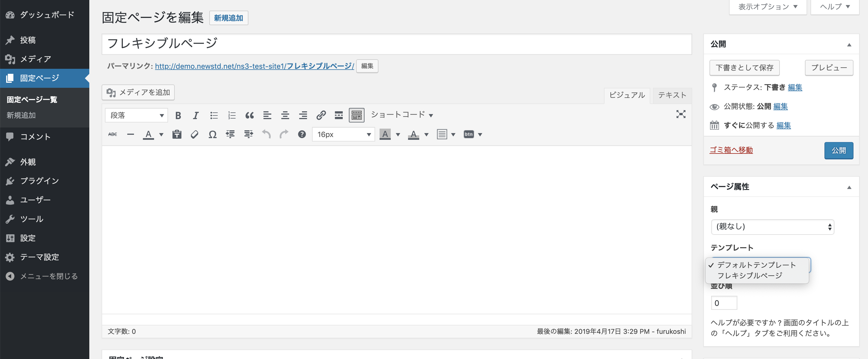Switch to the テキスト editor tab

point(672,96)
